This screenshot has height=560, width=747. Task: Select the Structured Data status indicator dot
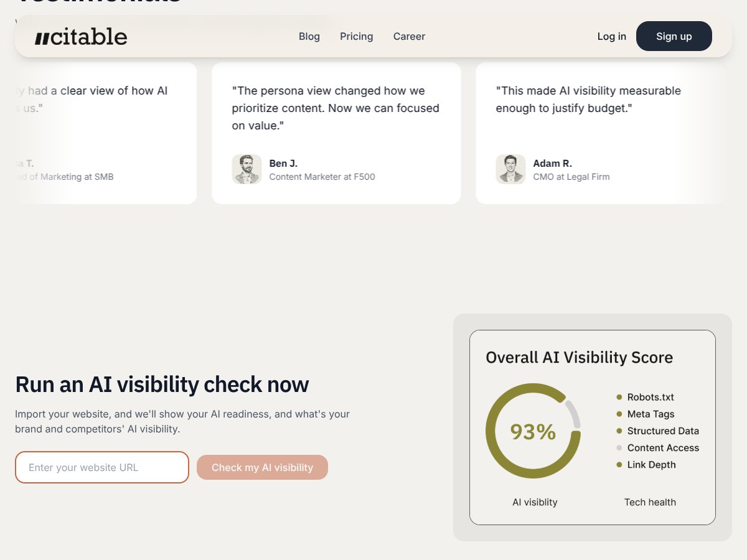[618, 430]
